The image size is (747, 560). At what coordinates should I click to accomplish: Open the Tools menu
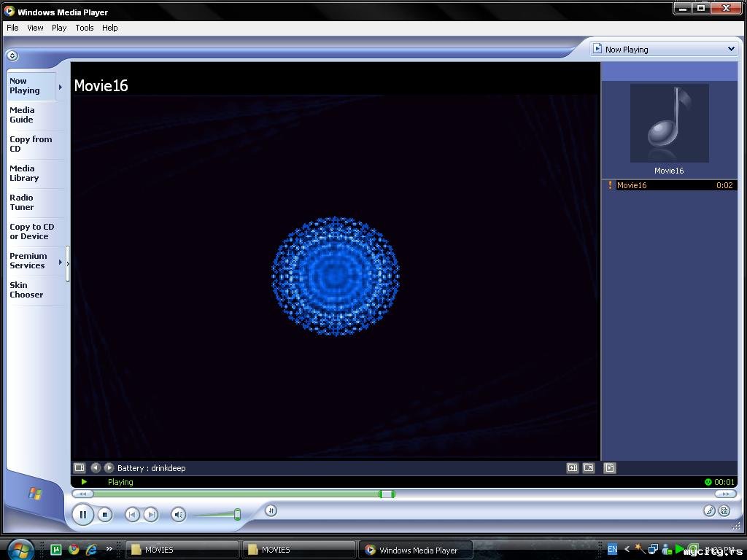coord(85,28)
